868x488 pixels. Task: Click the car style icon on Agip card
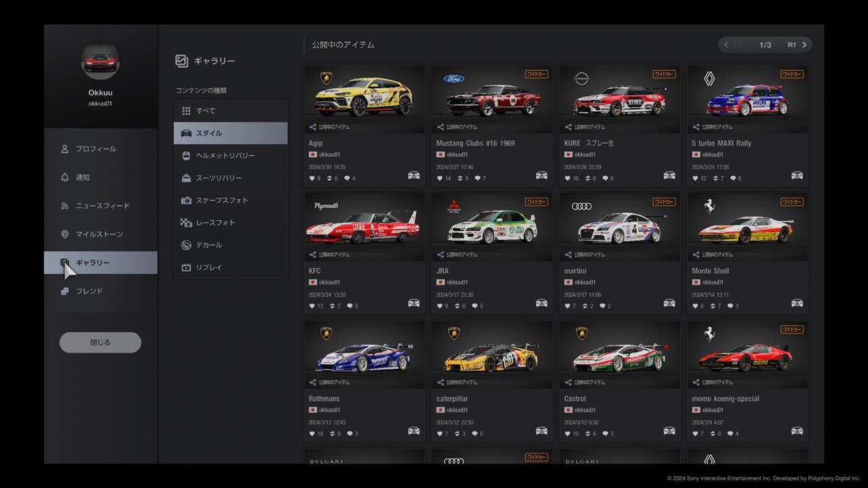click(x=414, y=176)
